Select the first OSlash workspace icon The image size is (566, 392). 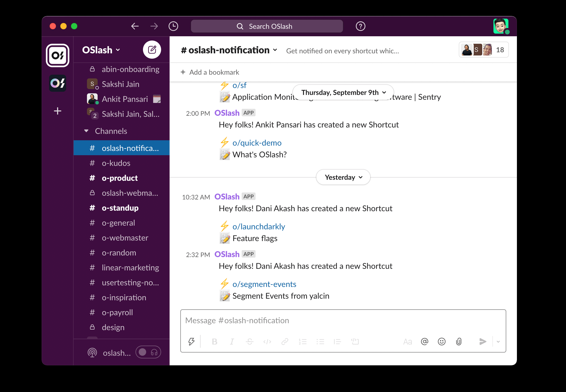pos(58,55)
